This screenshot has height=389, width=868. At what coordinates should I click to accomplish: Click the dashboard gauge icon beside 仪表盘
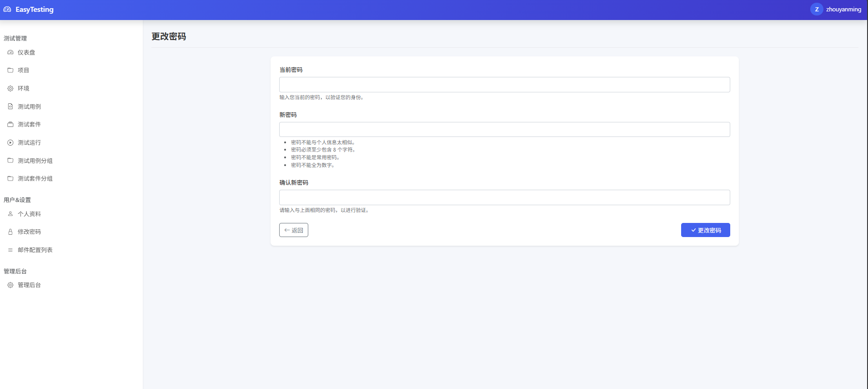tap(10, 52)
